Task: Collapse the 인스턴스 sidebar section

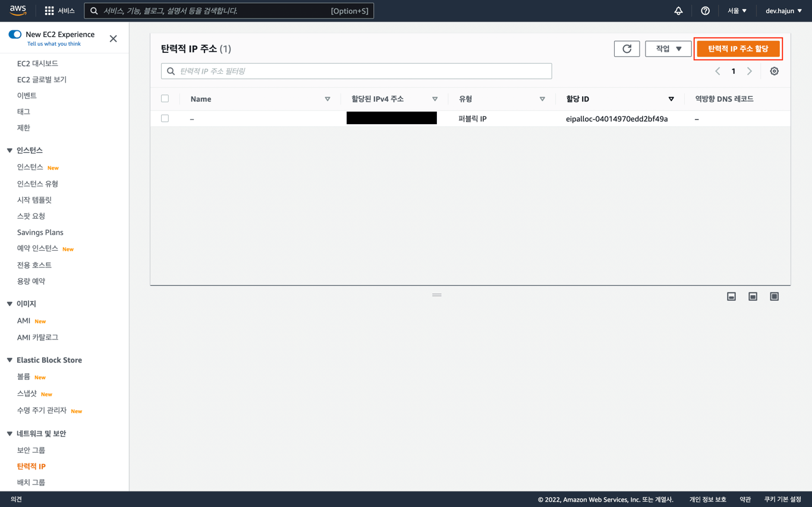Action: coord(10,150)
